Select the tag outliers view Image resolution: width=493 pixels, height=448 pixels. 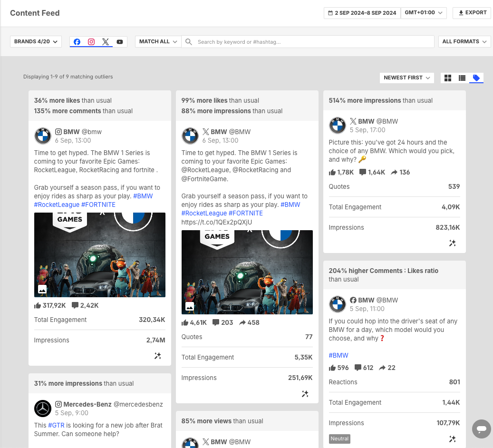pos(476,78)
